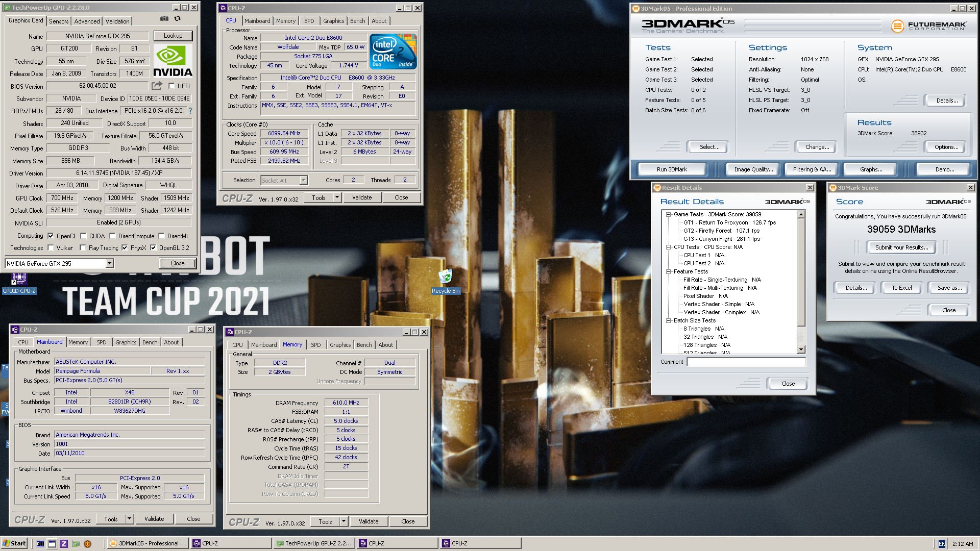
Task: Switch to the GPU-Z Advanced tab
Action: [x=87, y=21]
